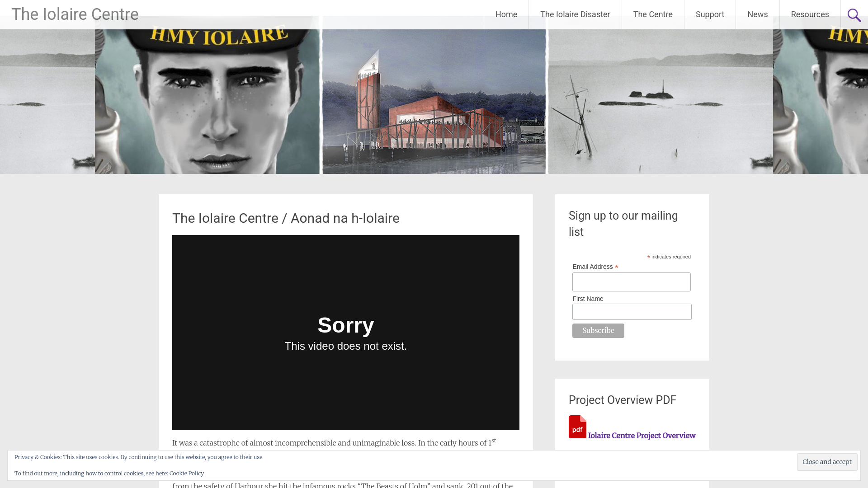868x488 pixels.
Task: Go to the Support menu
Action: coord(710,14)
